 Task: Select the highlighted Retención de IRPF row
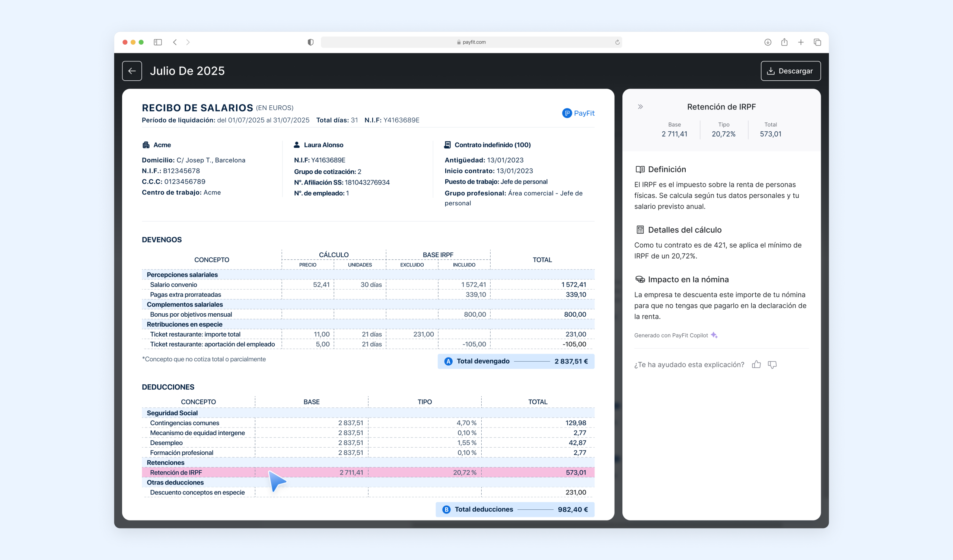pyautogui.click(x=368, y=472)
